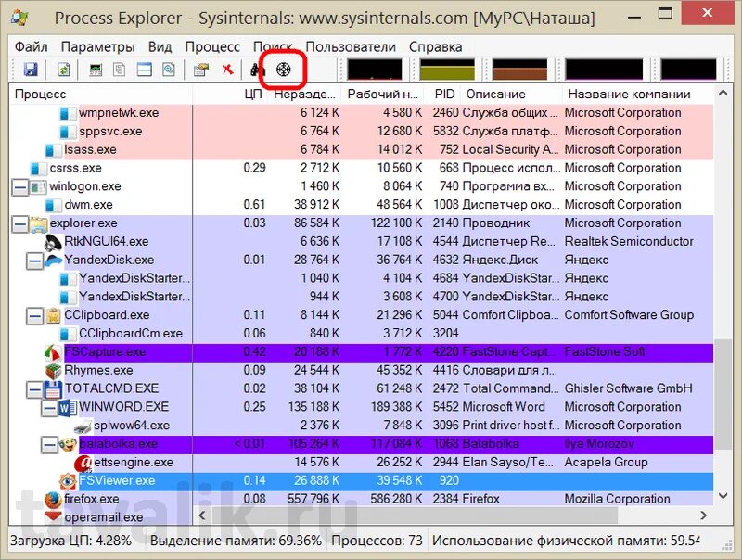Open the Процесс menu

coord(212,47)
